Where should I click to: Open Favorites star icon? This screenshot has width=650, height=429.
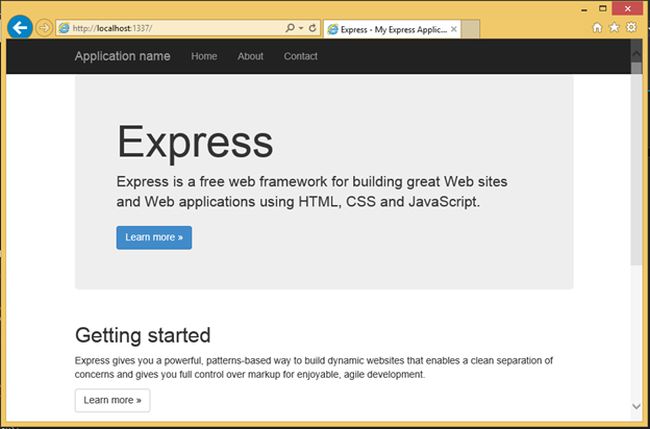coord(614,27)
